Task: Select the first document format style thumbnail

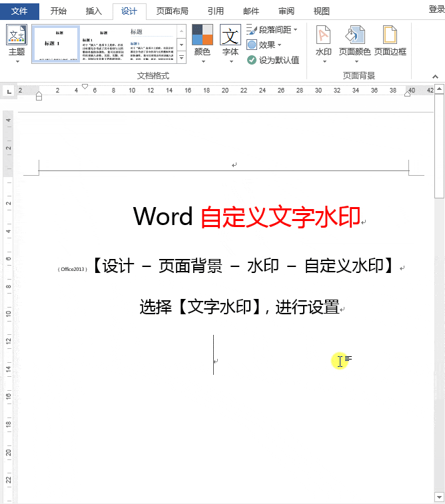Action: (x=56, y=44)
